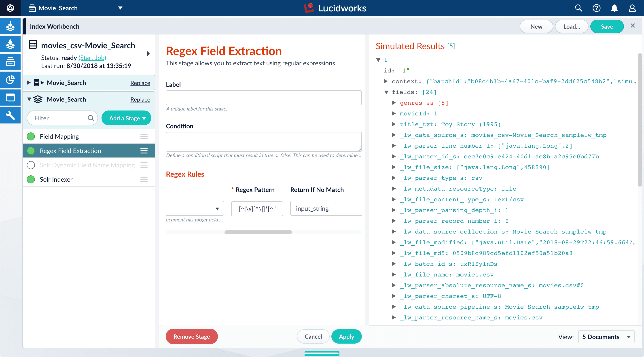The image size is (644, 357).
Task: Open the 5 Documents view dropdown
Action: [x=606, y=337]
